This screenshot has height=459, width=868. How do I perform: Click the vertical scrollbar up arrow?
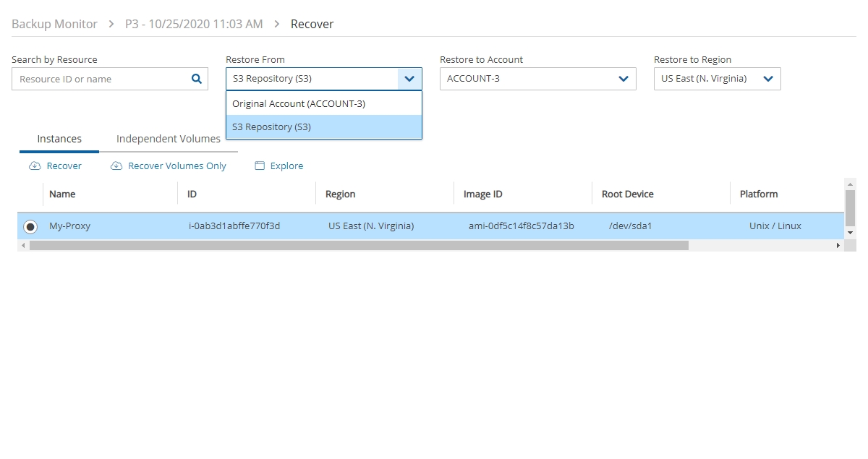click(851, 184)
